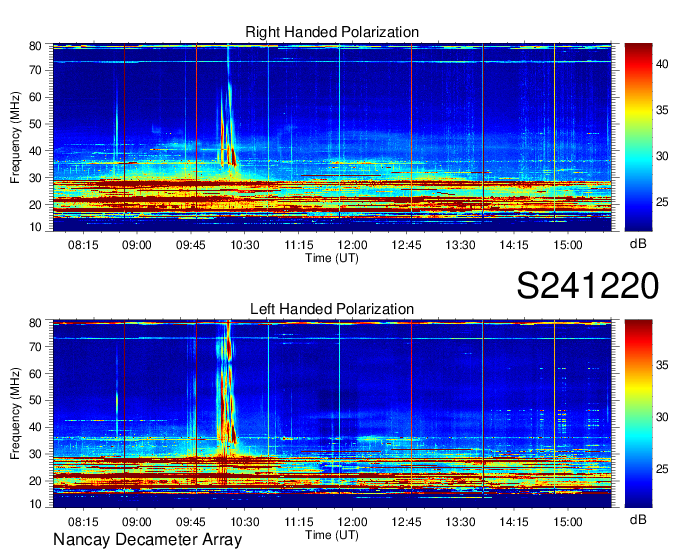Image resolution: width=680 pixels, height=552 pixels.
Task: Click "Frequency (MHz)" axis label of Right Handed plot
Action: [x=15, y=137]
